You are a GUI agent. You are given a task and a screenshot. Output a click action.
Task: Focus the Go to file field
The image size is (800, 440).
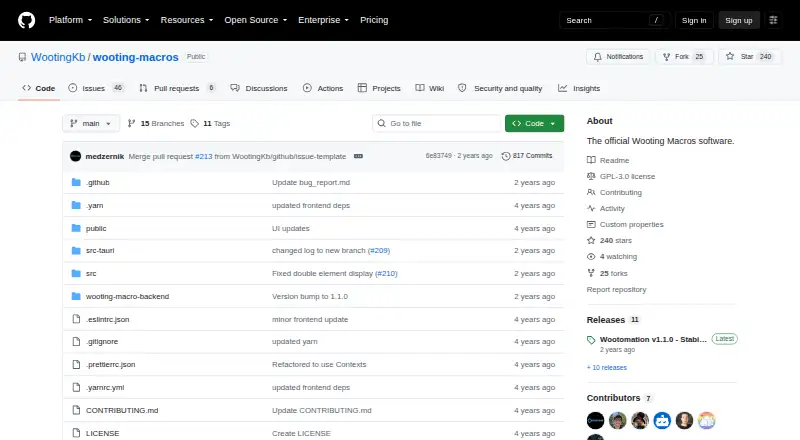point(437,124)
